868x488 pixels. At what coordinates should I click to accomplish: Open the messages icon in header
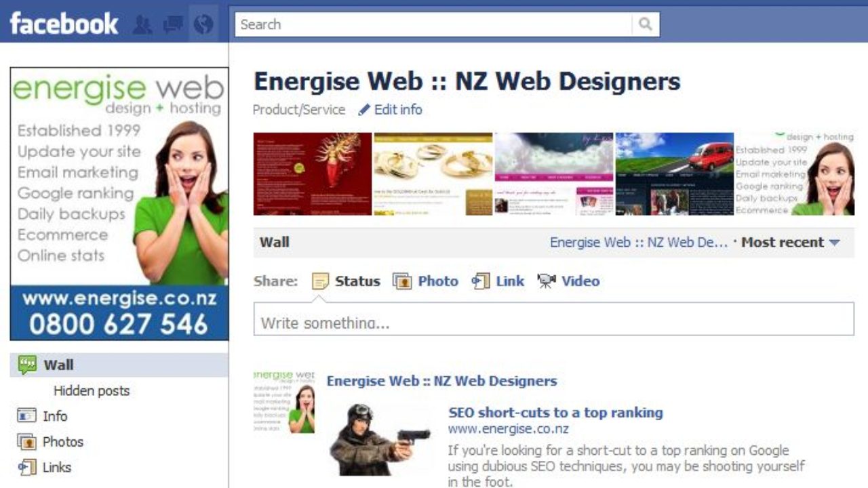[x=173, y=25]
